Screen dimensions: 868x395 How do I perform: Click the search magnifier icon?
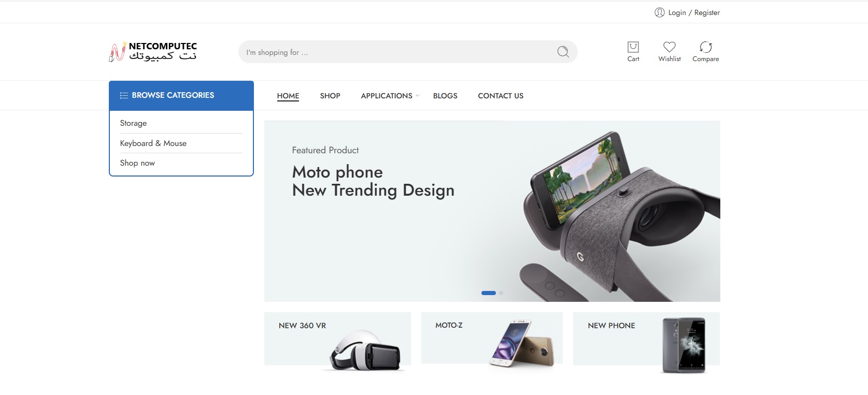pos(563,52)
